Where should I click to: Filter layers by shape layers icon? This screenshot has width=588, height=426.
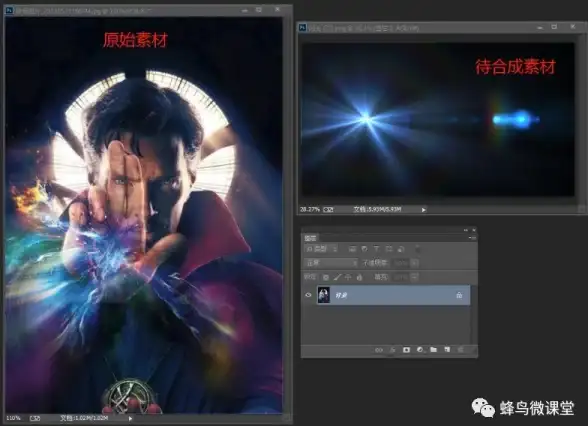coord(389,249)
